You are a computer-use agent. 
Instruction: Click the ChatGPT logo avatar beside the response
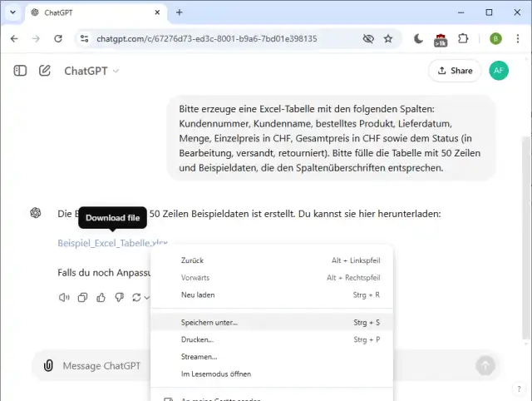coord(36,213)
